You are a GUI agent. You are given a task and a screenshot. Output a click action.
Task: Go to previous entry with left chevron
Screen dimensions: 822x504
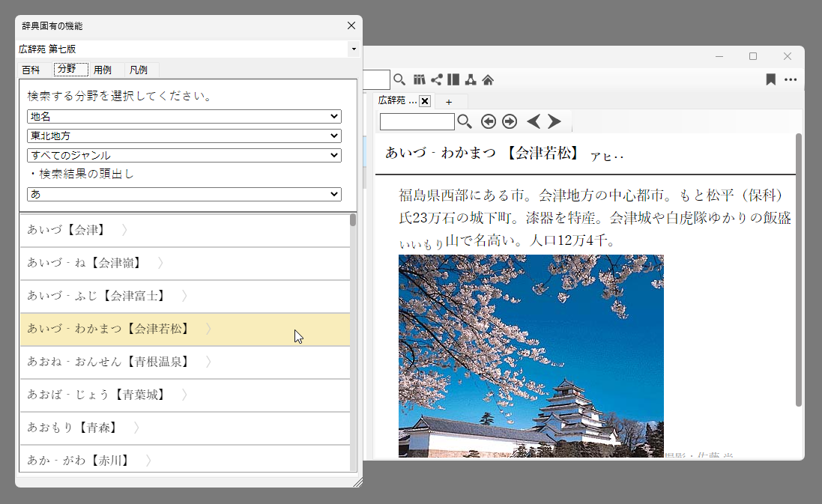point(534,121)
